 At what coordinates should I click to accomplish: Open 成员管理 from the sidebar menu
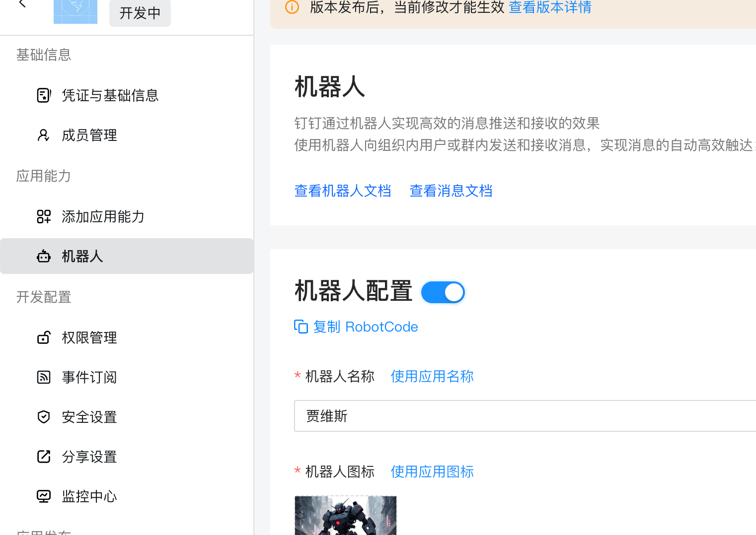coord(89,135)
